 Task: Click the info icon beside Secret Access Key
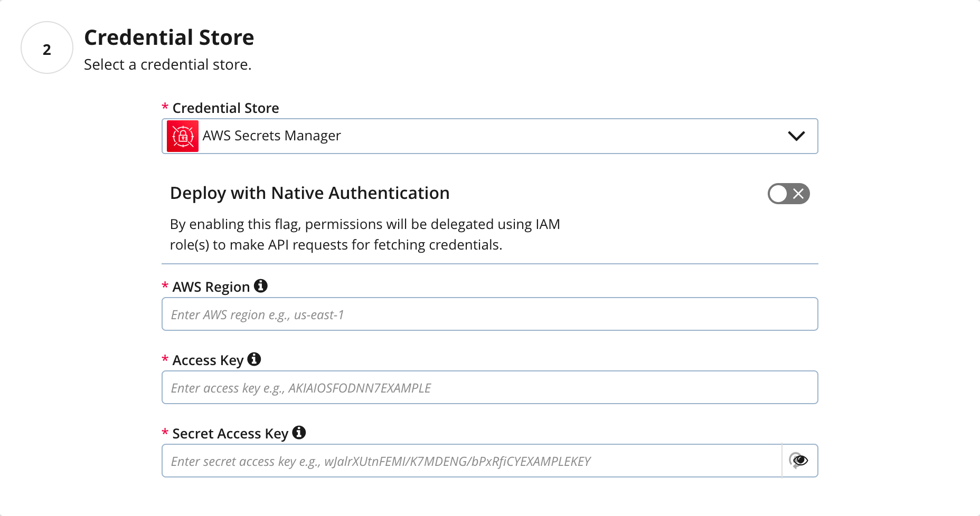point(299,433)
